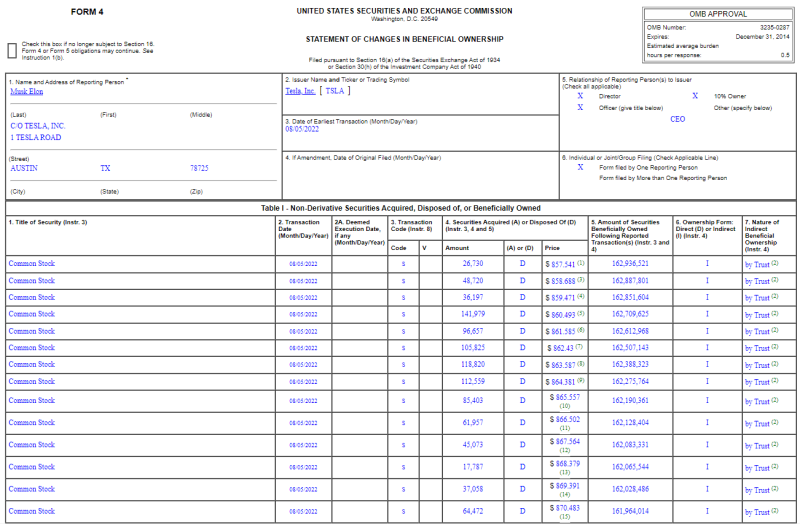Click the owned amount 161,964,014
Image resolution: width=800 pixels, height=524 pixels.
coord(630,511)
